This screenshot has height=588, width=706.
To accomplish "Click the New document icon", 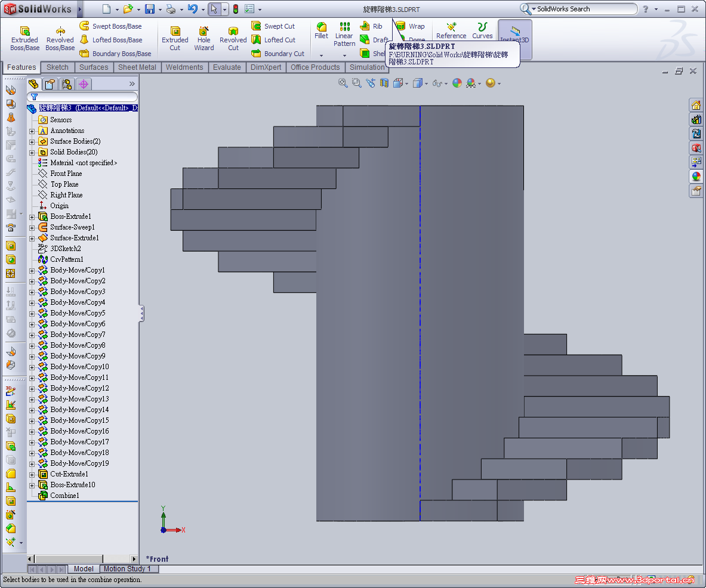I will pyautogui.click(x=106, y=9).
